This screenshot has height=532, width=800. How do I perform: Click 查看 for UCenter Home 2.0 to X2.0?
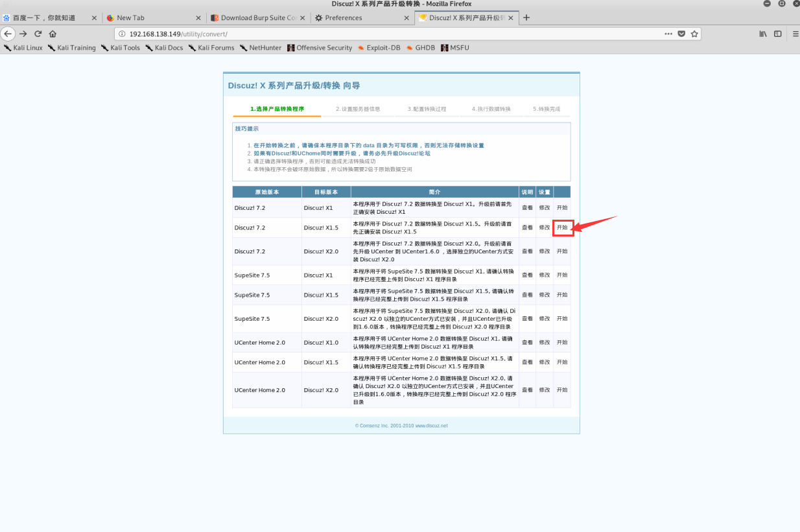pyautogui.click(x=528, y=390)
